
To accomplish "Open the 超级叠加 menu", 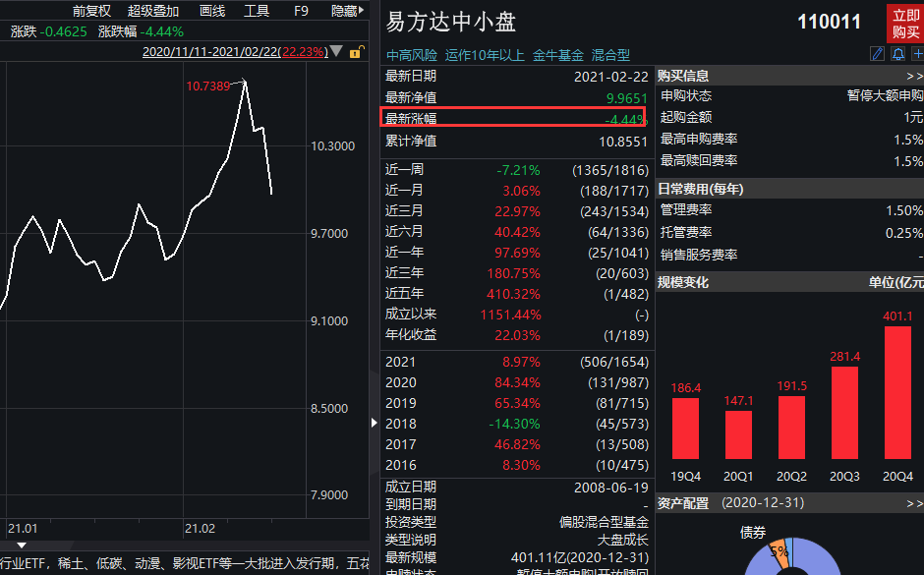I will tap(153, 11).
